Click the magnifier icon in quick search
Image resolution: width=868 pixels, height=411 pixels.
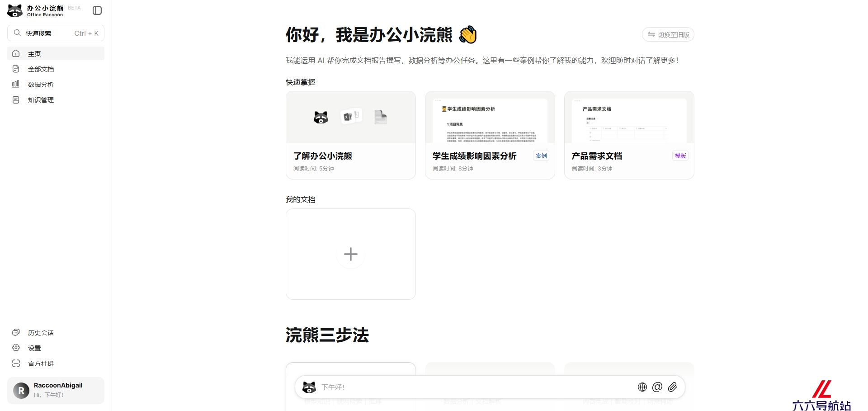[x=17, y=33]
